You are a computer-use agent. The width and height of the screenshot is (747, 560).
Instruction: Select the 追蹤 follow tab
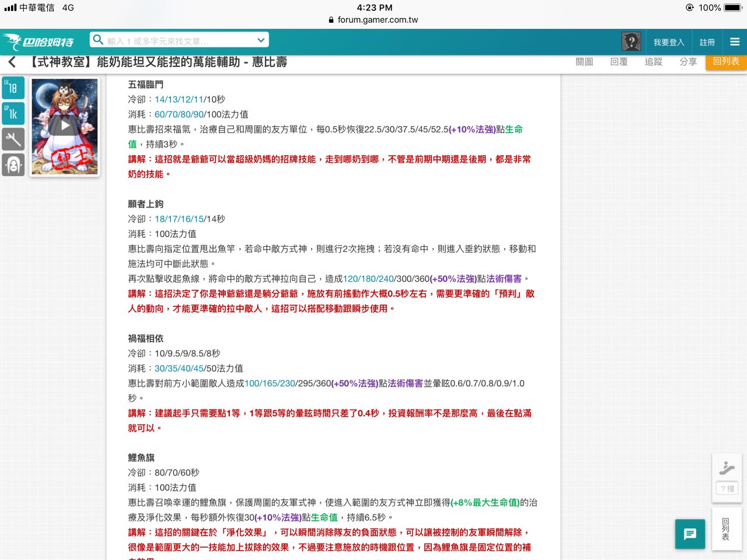pyautogui.click(x=654, y=61)
